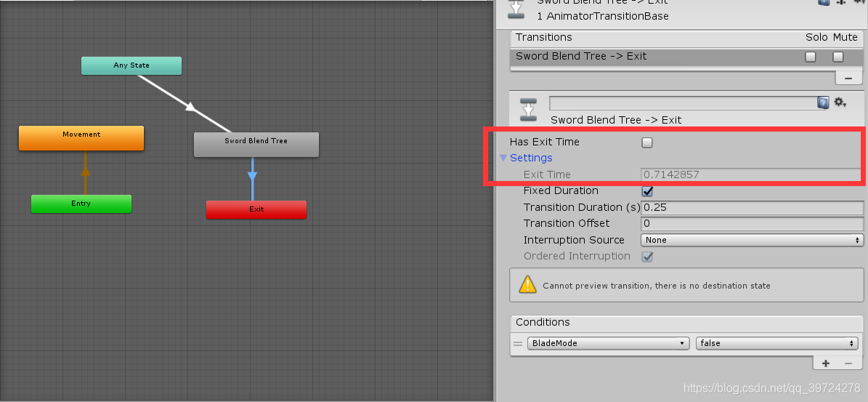Click the yellow warning icon
Screen dimensions: 868x402
528,285
